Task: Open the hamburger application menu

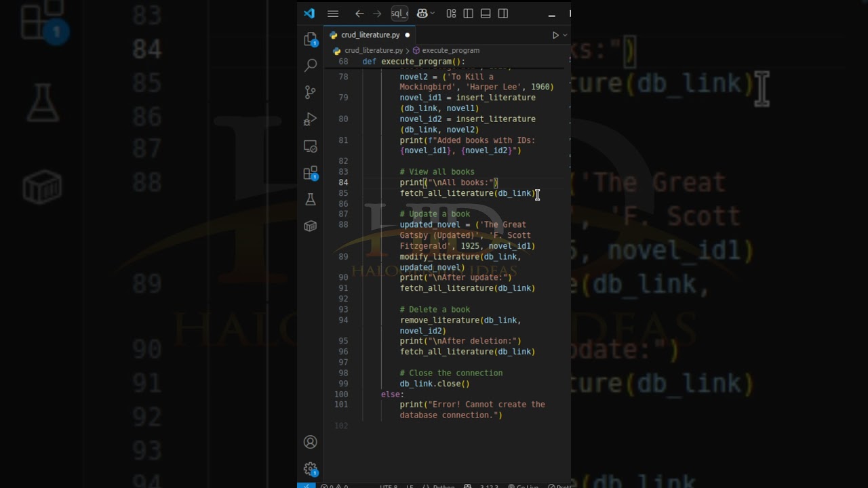Action: (333, 14)
